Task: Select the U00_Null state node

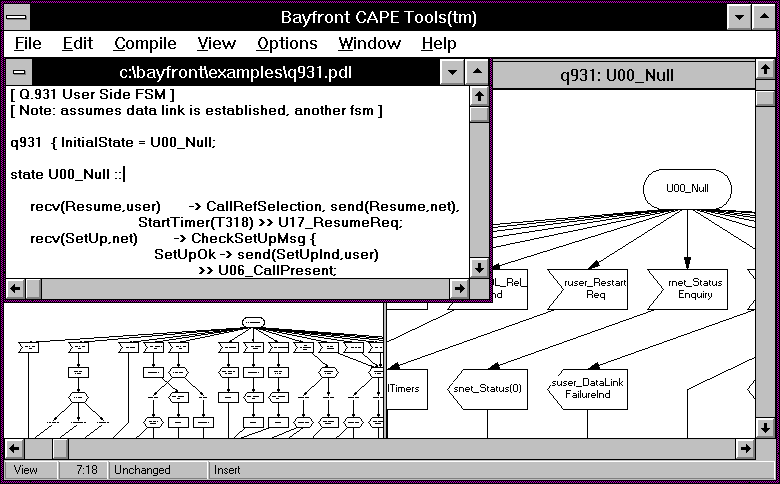Action: (687, 189)
